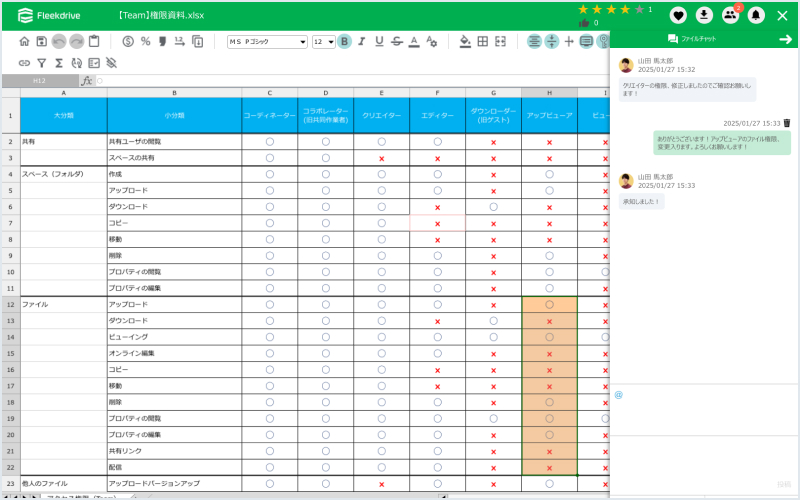
Task: Click the formula bar input
Action: [352, 81]
